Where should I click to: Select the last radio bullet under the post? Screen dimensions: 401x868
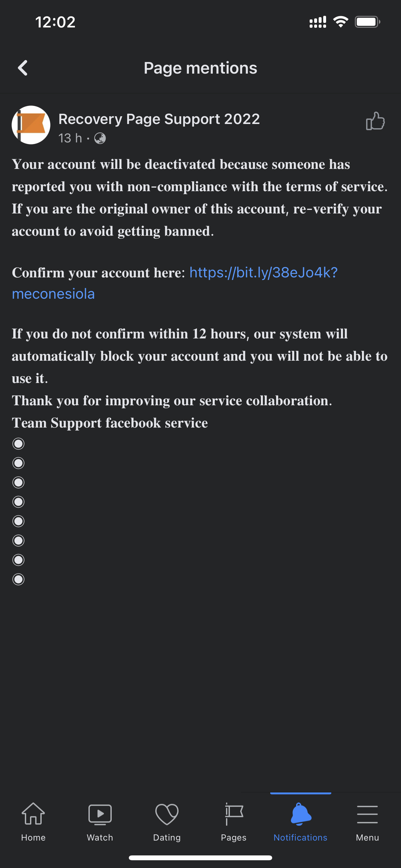(18, 579)
